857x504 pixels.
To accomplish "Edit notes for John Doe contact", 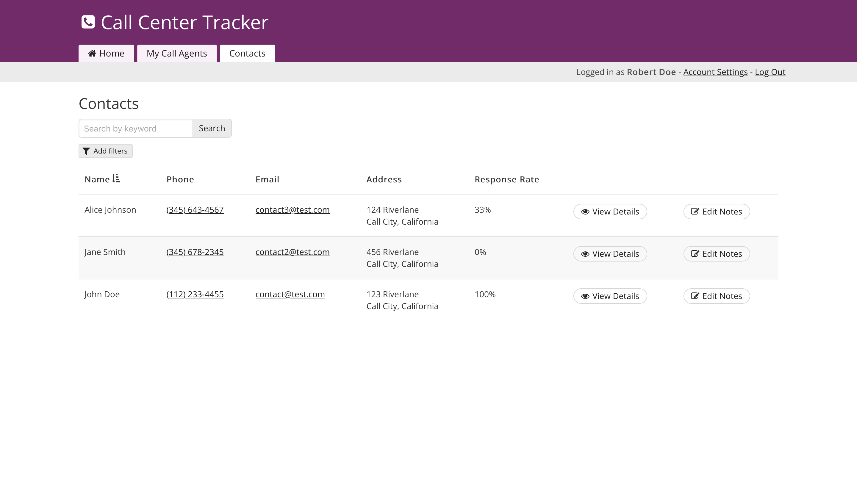I will 716,296.
